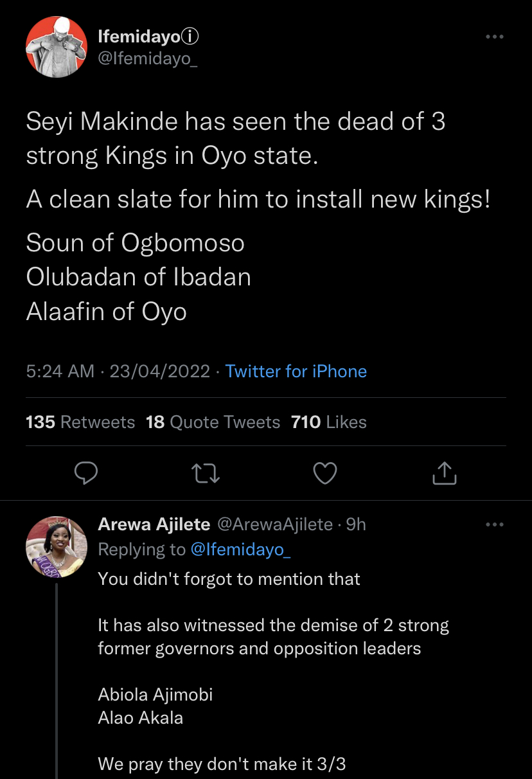Image resolution: width=532 pixels, height=779 pixels.
Task: Open Ifemidayo's profile picture
Action: coord(56,47)
